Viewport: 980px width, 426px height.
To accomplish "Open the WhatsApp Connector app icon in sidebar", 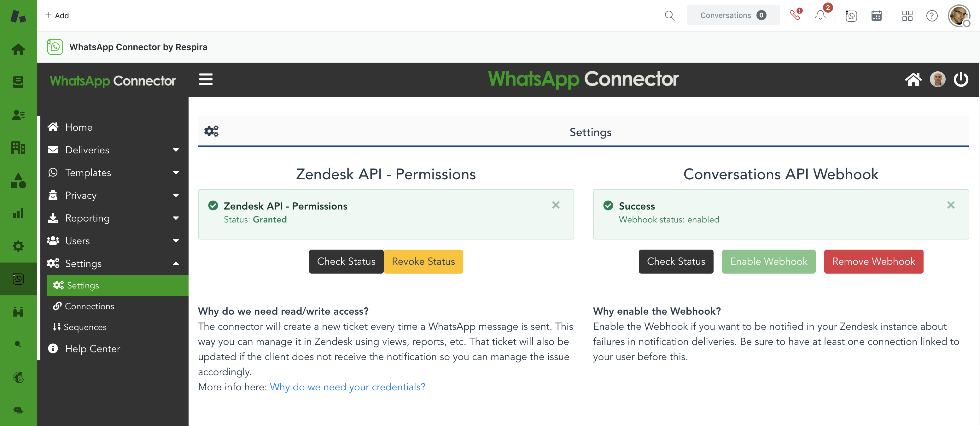I will coord(18,279).
